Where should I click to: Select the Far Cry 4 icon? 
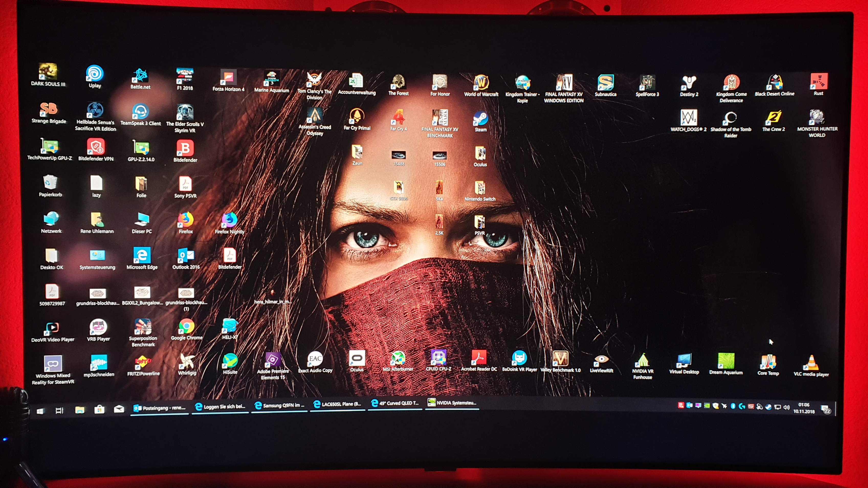pyautogui.click(x=399, y=120)
